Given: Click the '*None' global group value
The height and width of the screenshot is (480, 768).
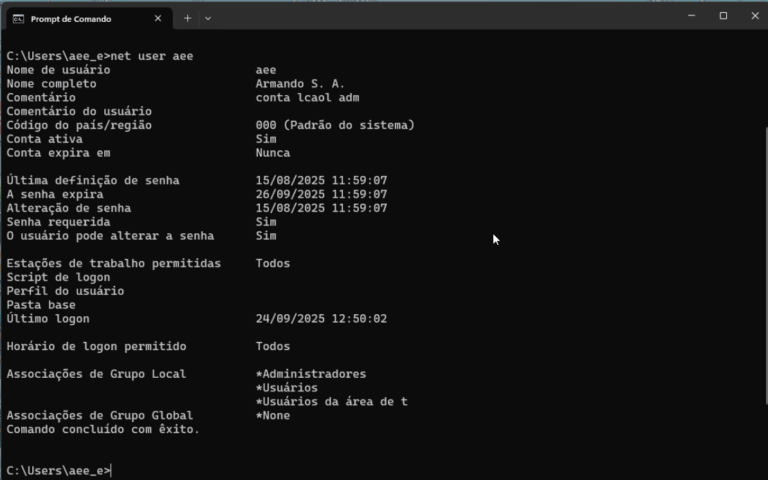Looking at the screenshot, I should (273, 415).
